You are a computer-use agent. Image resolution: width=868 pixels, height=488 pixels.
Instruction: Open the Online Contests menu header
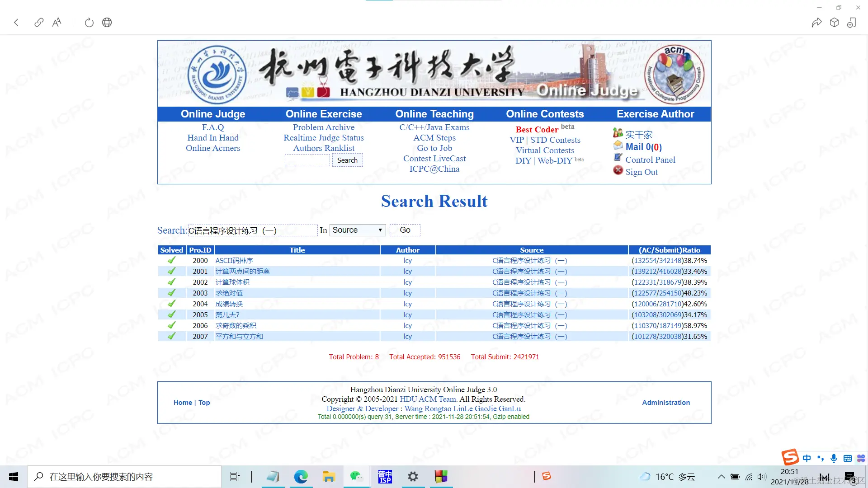click(545, 114)
